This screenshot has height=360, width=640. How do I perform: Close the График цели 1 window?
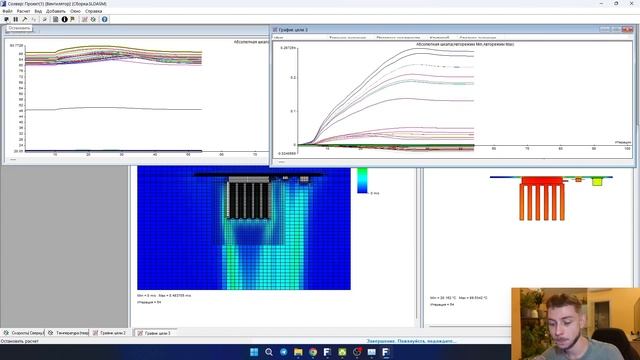click(x=627, y=29)
